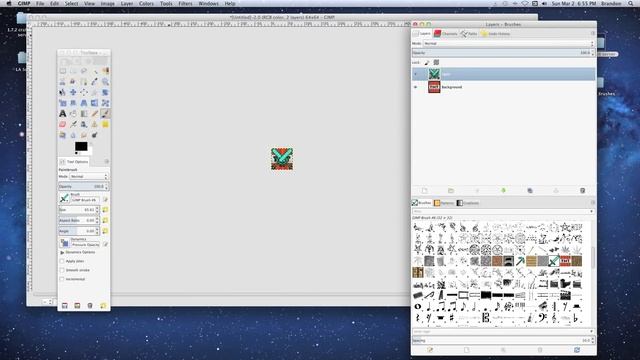Open the Filters menu
Viewport: 640px width, 360px height.
coord(185,3)
